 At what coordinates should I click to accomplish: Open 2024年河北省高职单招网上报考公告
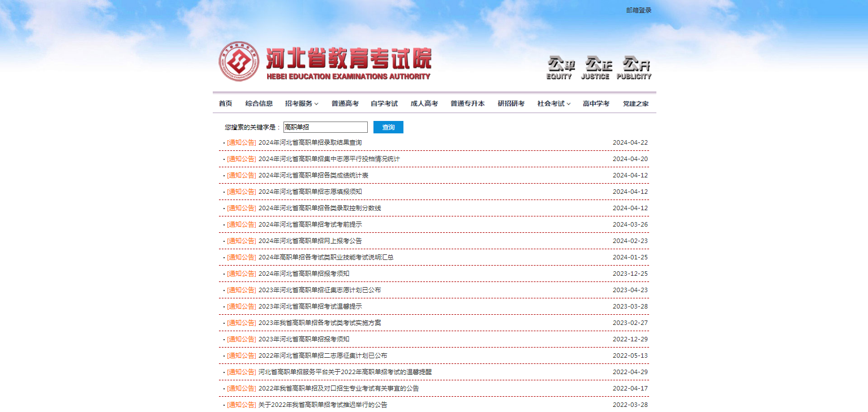(310, 241)
